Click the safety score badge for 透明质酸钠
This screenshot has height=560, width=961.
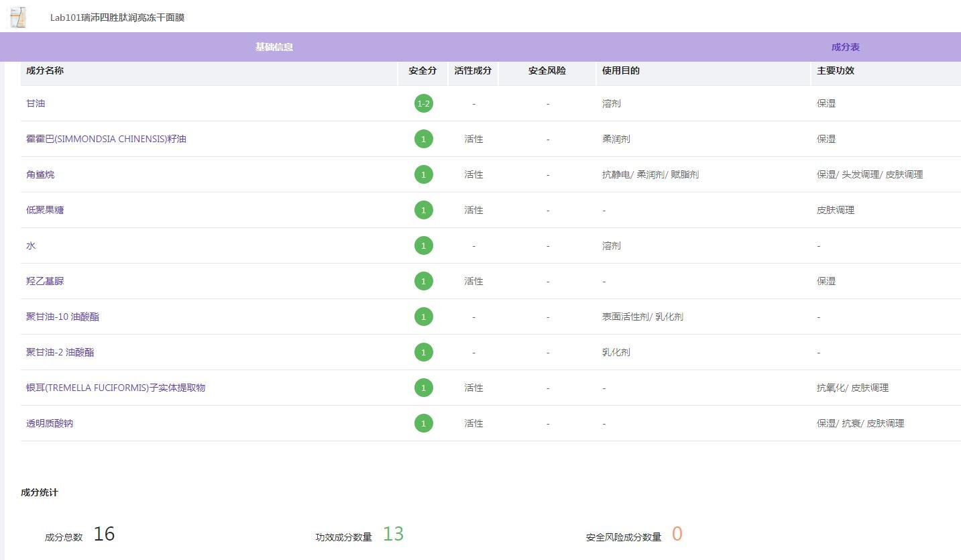(423, 423)
